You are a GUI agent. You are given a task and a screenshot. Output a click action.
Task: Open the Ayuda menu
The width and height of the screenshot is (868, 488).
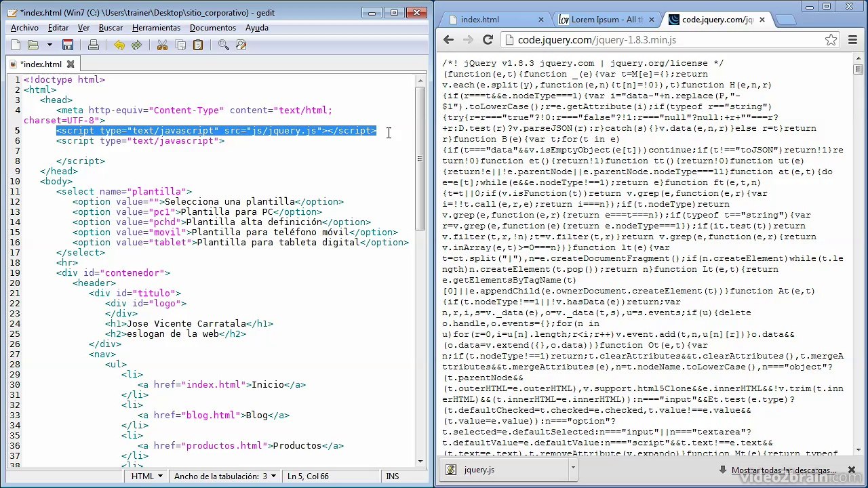(x=257, y=28)
